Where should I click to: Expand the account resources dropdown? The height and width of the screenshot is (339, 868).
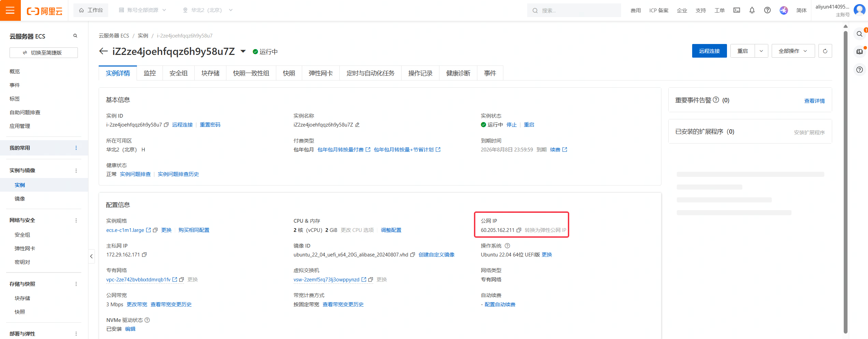point(142,10)
